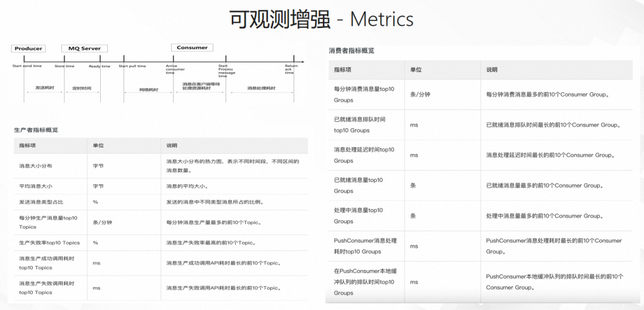
Task: Click the "Start Process message time" label
Action: click(226, 70)
